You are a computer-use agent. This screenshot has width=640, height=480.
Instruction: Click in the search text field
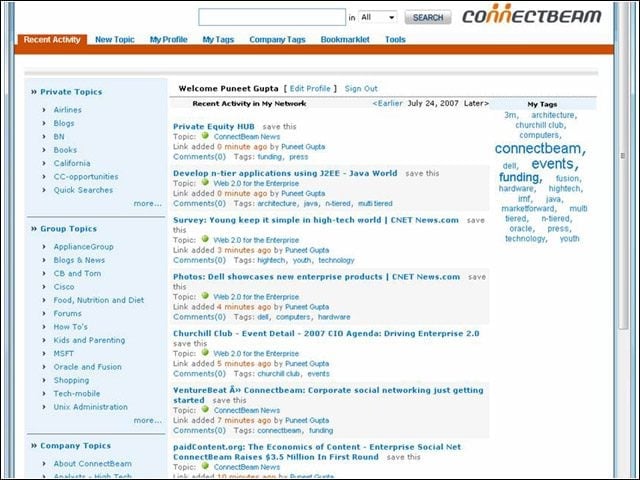pyautogui.click(x=272, y=17)
